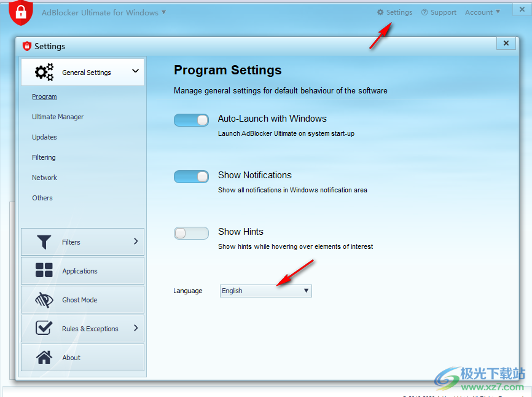Click the Filters funnel icon
This screenshot has height=397, width=532.
(x=44, y=242)
